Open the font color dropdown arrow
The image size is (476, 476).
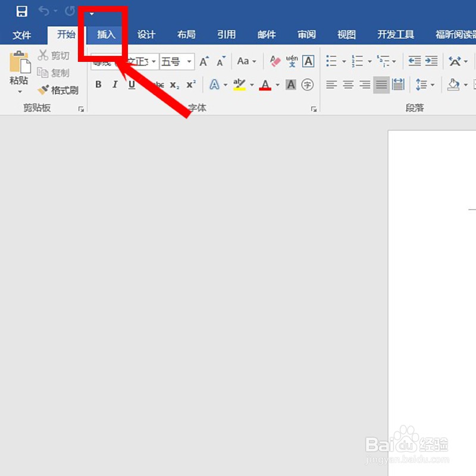[277, 85]
